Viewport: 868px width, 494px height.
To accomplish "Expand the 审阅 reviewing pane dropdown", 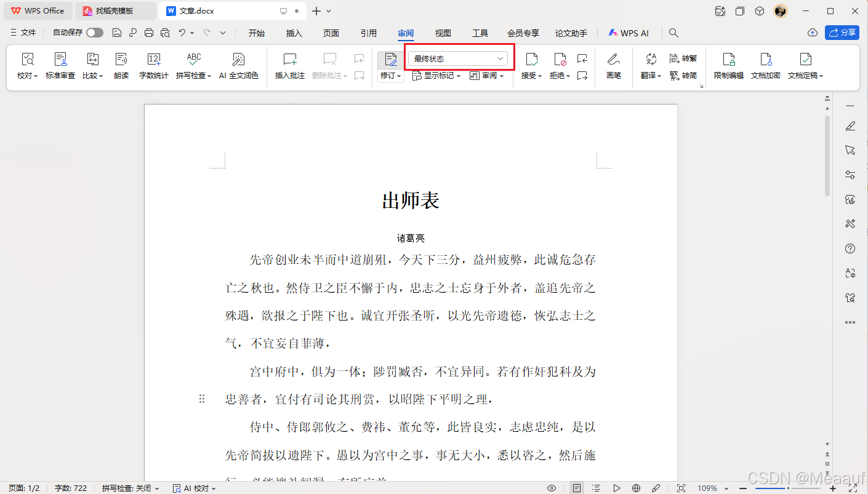I will pyautogui.click(x=486, y=76).
